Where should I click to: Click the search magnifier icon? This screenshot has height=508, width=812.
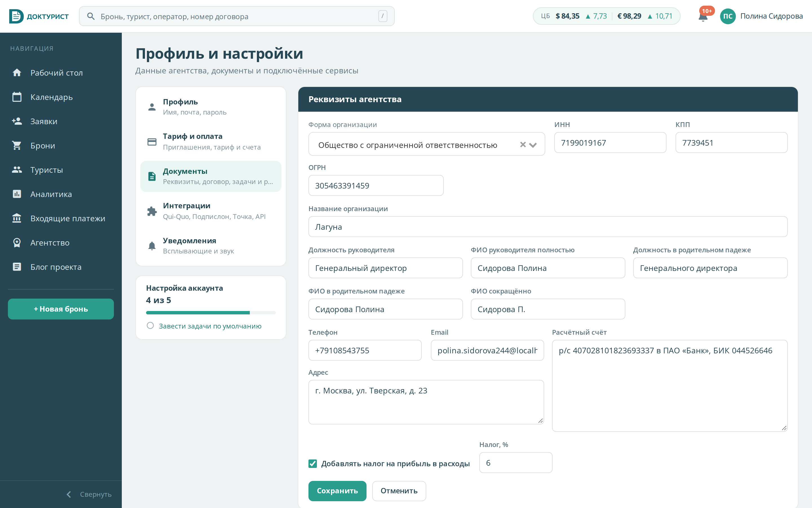click(91, 16)
